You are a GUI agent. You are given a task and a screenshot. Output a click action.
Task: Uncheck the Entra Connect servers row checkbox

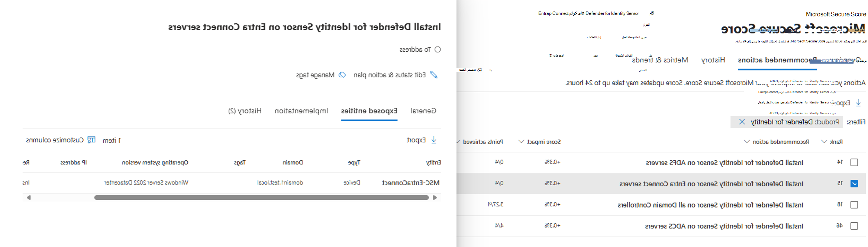[854, 183]
